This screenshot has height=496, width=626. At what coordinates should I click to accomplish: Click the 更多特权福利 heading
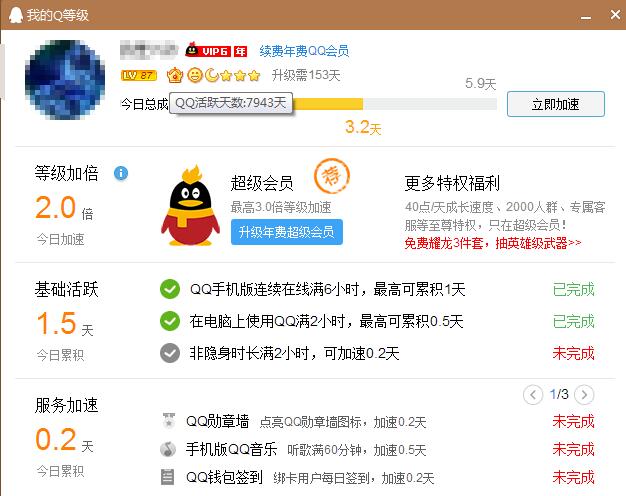coord(452,183)
